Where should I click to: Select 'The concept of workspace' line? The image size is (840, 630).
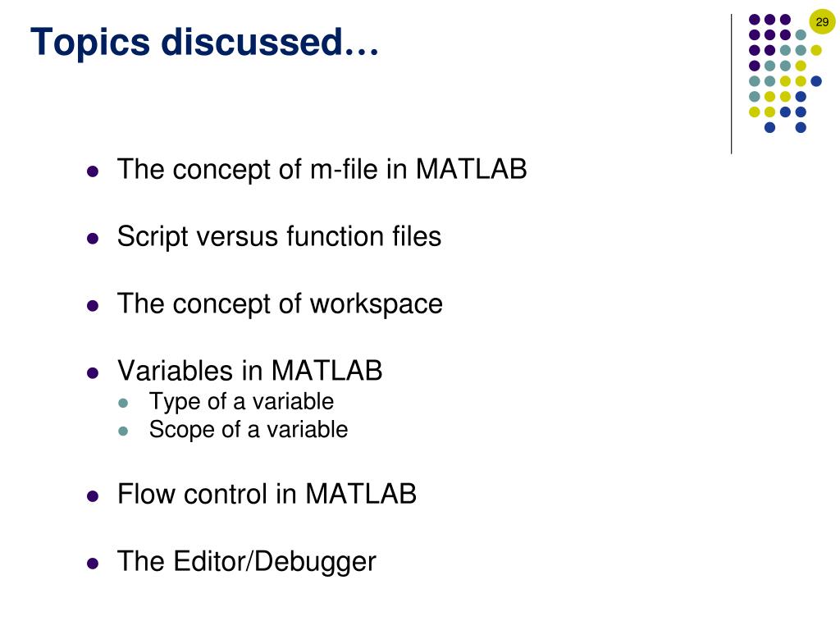[280, 304]
